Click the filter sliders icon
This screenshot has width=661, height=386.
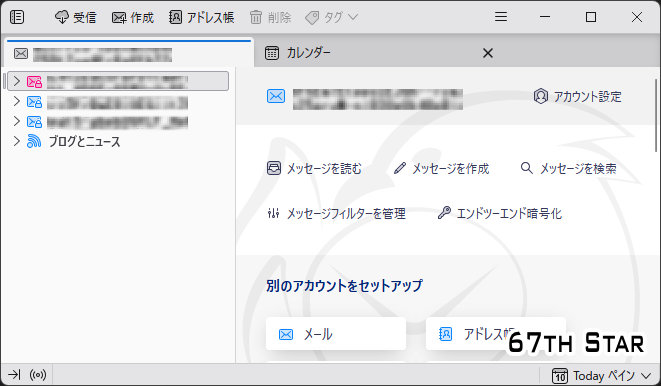click(x=274, y=213)
